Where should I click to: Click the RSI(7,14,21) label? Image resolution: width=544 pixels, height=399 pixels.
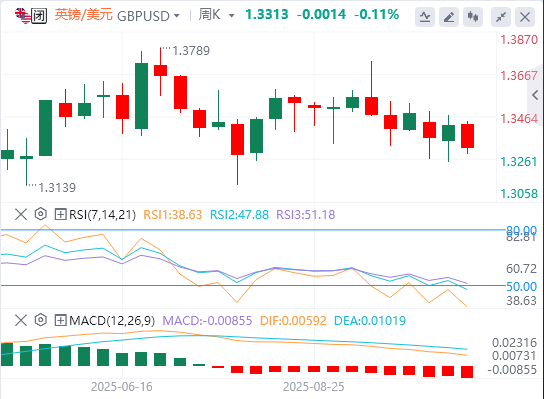coord(102,215)
